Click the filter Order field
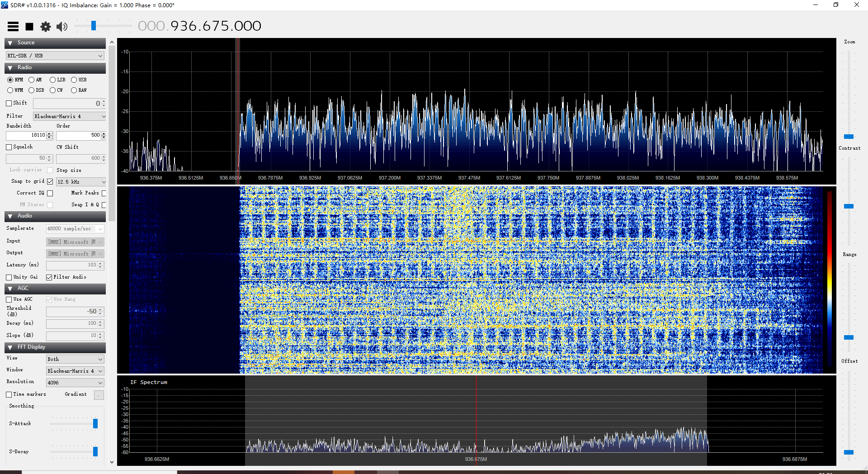 [78, 135]
